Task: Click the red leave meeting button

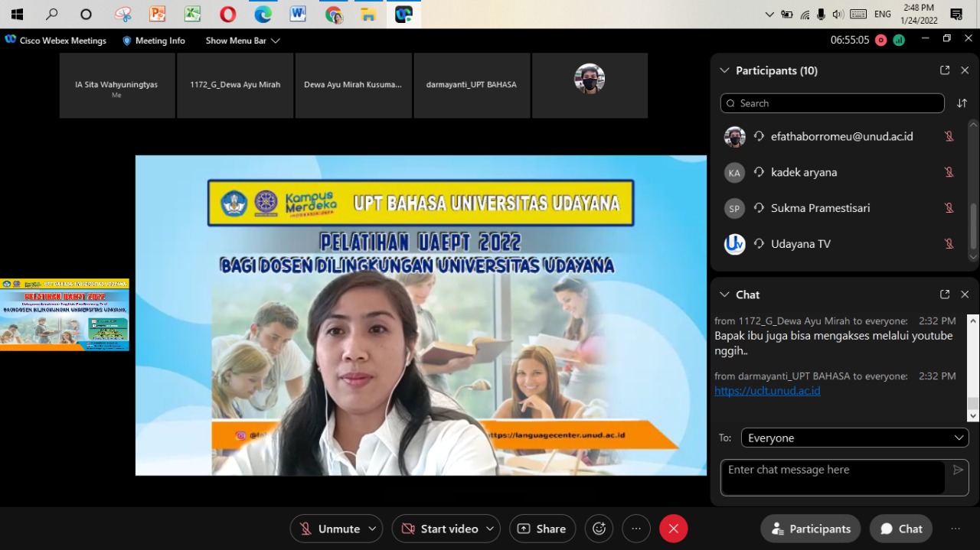Action: pos(674,529)
